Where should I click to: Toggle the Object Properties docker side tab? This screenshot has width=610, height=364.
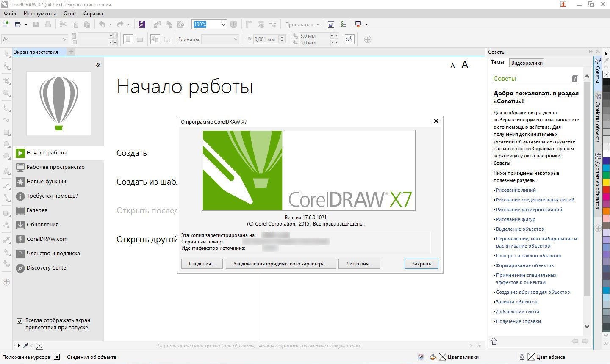598,119
